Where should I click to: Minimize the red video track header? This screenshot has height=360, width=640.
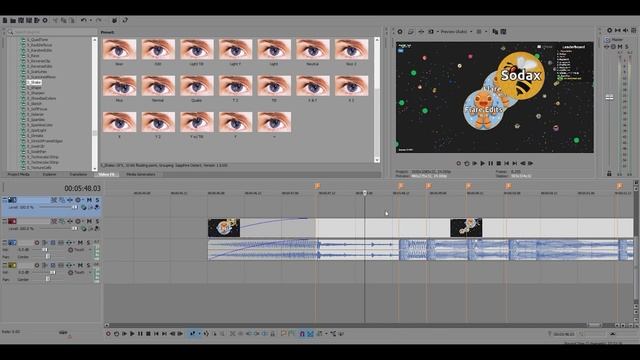[x=4, y=221]
